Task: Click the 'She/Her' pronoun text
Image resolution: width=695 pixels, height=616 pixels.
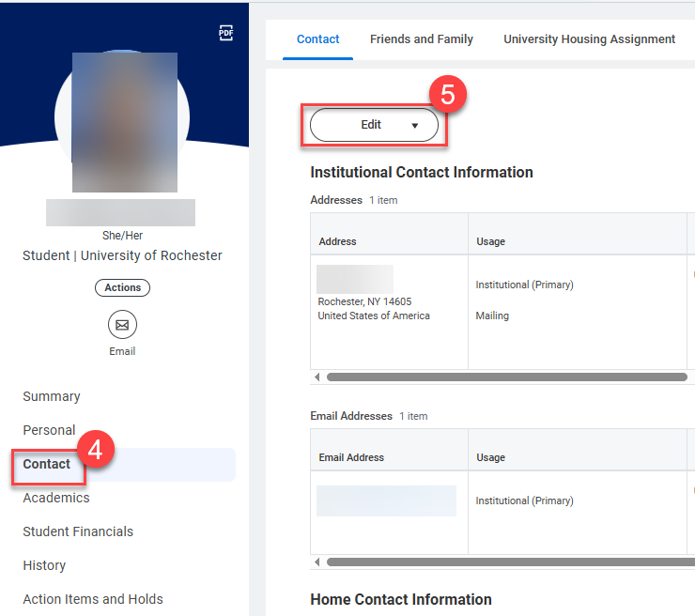Action: coord(122,236)
